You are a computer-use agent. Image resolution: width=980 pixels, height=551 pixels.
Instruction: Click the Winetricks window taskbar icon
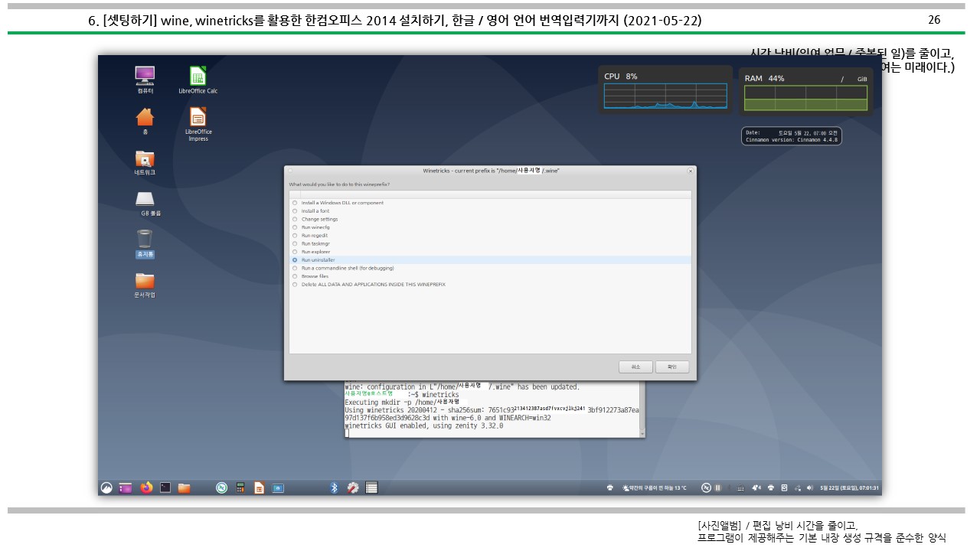pos(352,487)
